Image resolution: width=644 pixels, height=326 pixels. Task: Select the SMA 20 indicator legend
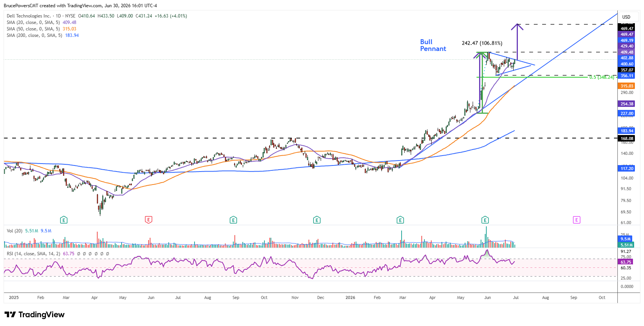point(41,22)
